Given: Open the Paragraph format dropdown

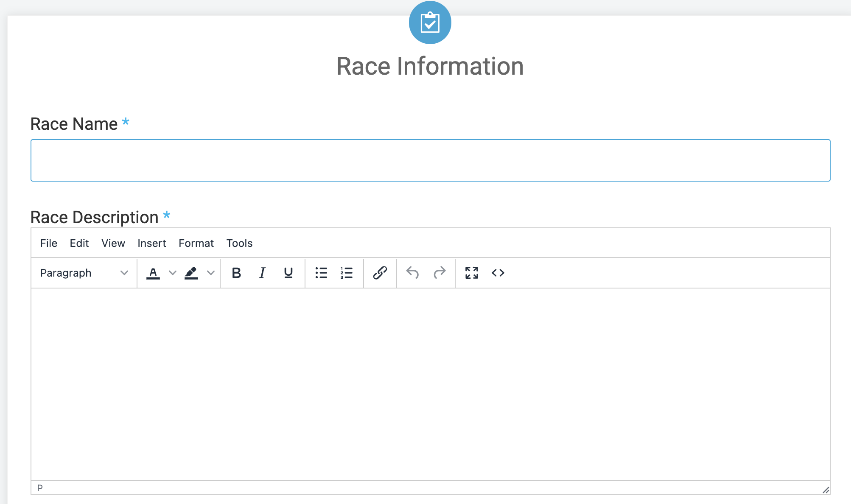Looking at the screenshot, I should (x=84, y=273).
